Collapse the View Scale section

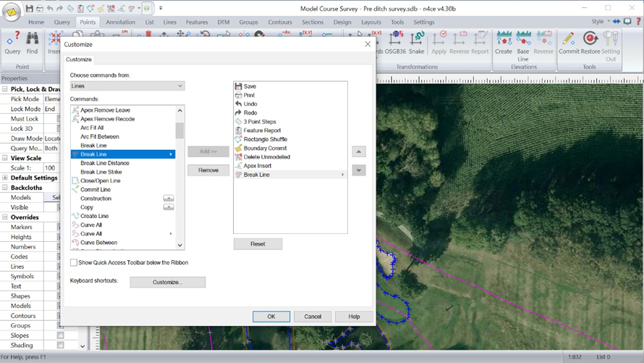click(5, 158)
